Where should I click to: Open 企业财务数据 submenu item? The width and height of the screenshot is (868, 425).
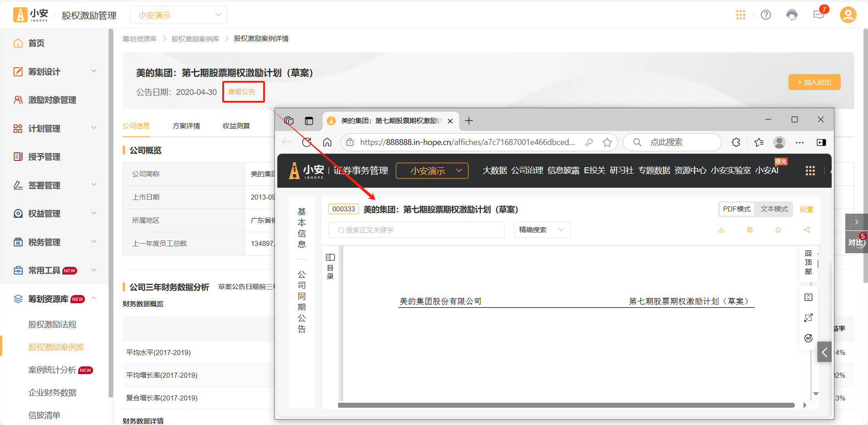point(52,393)
